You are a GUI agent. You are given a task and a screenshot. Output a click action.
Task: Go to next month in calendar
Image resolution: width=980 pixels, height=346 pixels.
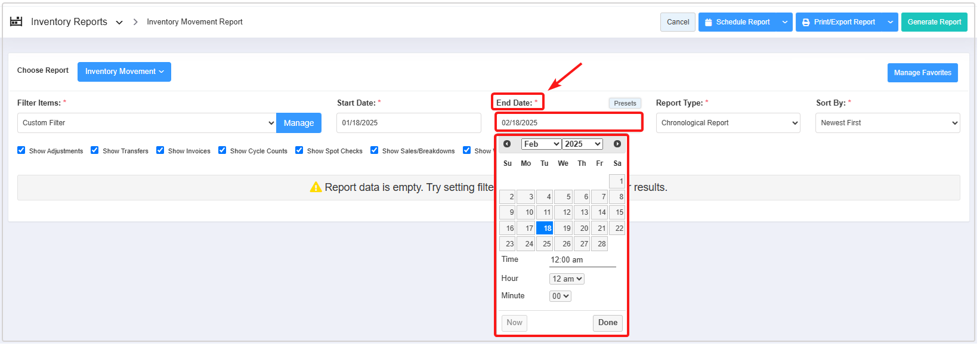[617, 144]
